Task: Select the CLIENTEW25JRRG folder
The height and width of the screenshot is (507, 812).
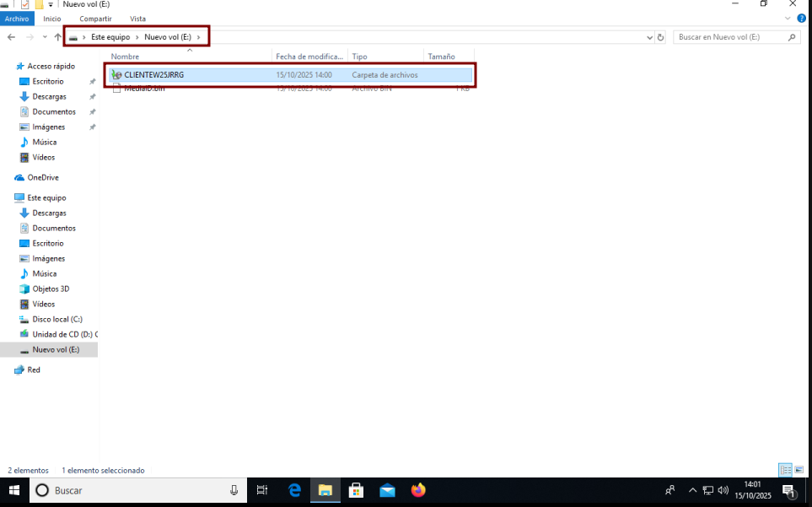Action: (x=291, y=74)
